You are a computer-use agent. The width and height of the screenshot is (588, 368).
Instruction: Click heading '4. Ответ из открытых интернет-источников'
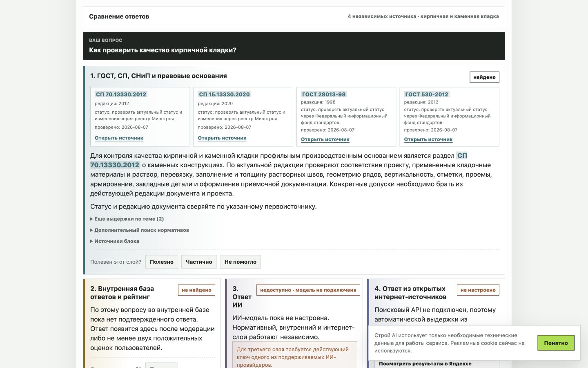click(410, 293)
